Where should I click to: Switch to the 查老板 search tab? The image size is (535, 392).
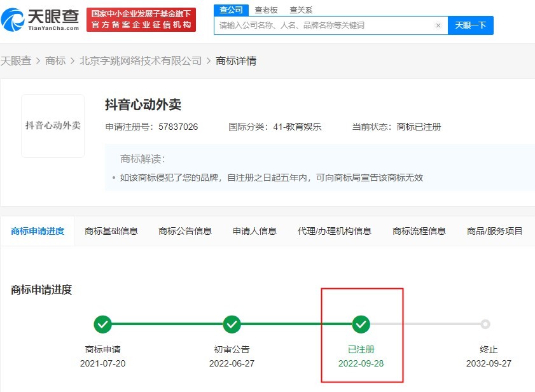[x=266, y=10]
